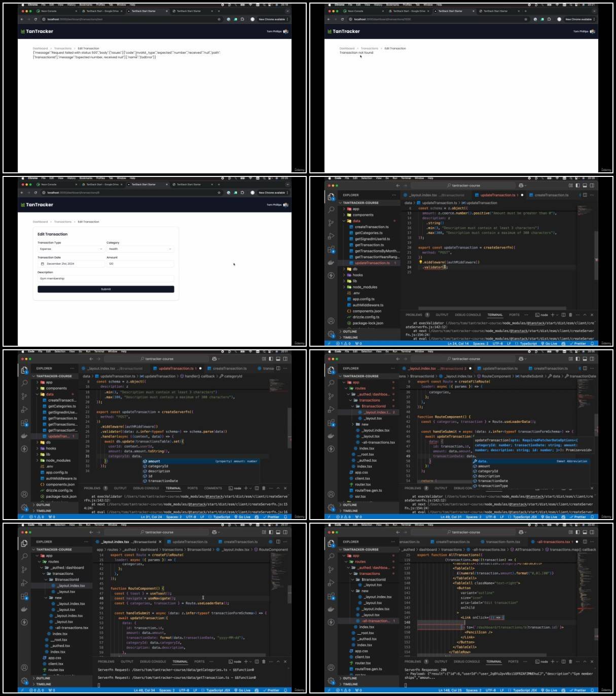The height and width of the screenshot is (696, 616).
Task: Split editor in VS Code window with .validator( line
Action: (585, 195)
